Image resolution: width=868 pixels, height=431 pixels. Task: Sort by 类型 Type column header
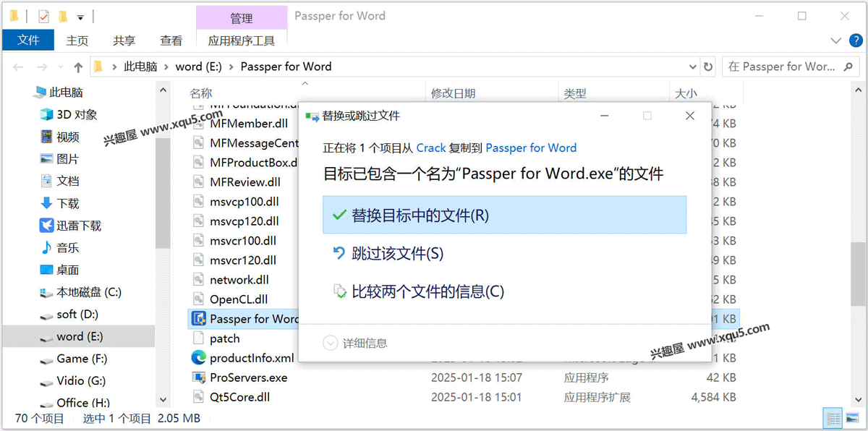coord(575,93)
